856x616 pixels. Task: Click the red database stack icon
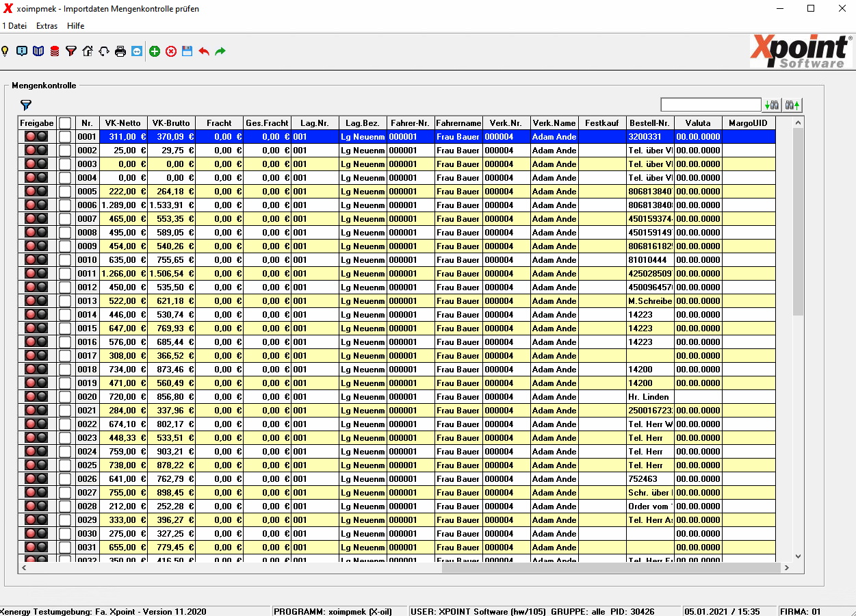coord(55,51)
